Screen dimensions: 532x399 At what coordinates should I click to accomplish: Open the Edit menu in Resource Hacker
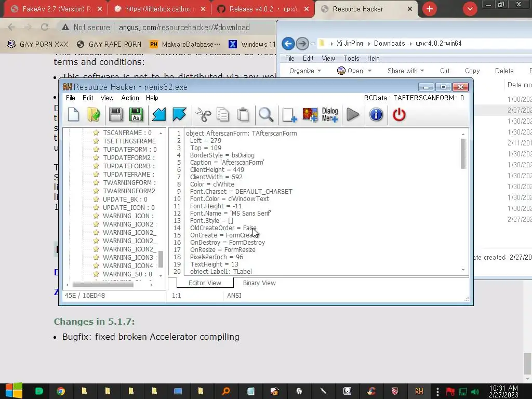87,98
